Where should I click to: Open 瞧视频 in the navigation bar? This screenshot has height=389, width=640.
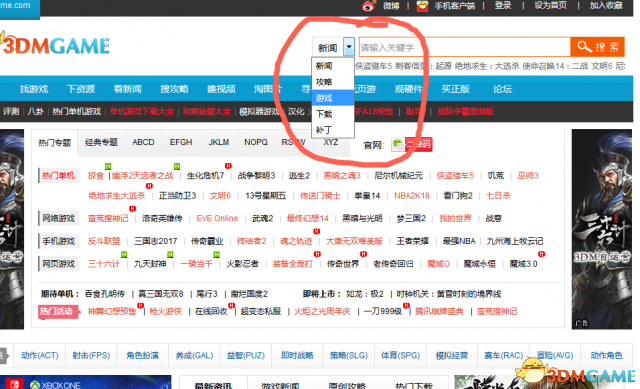click(x=221, y=89)
